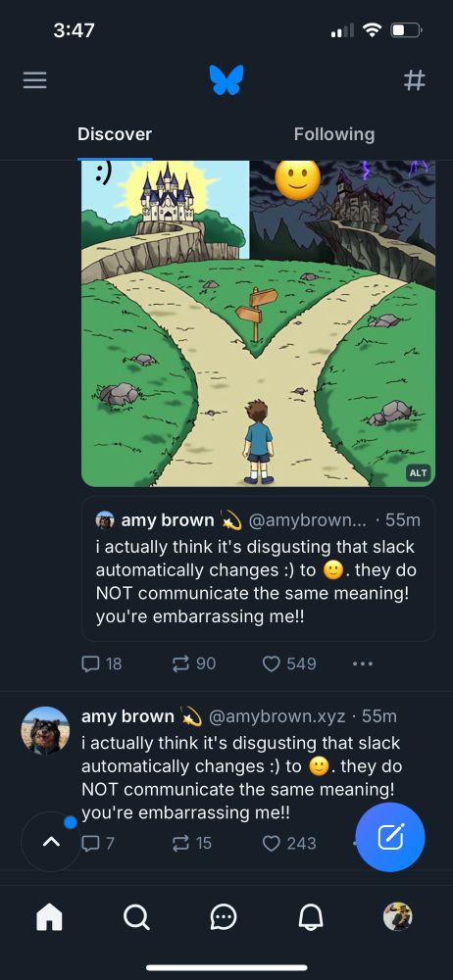This screenshot has width=453, height=980.
Task: Go to the Home tab
Action: [x=49, y=917]
